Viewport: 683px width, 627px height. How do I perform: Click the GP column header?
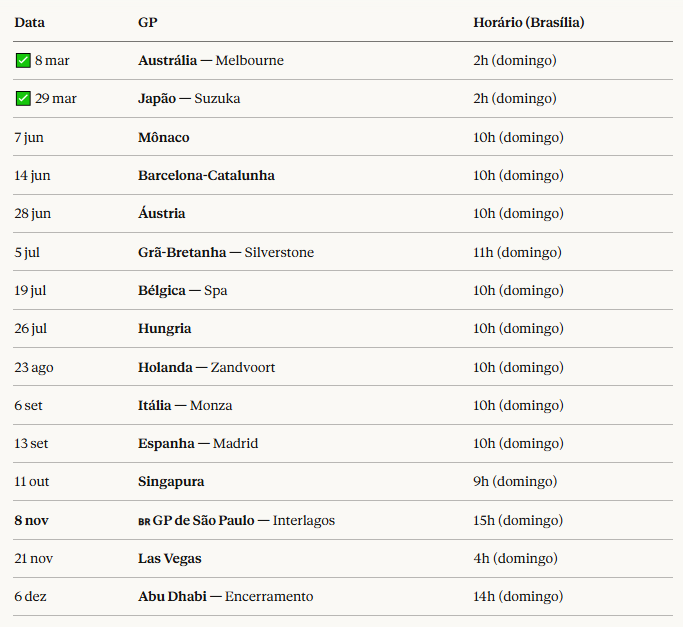click(x=147, y=22)
